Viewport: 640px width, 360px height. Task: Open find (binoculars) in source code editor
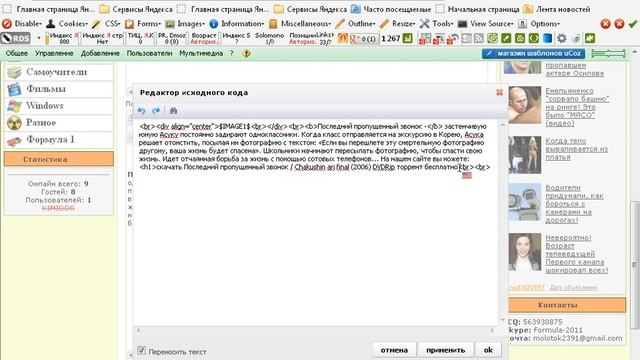pyautogui.click(x=173, y=111)
